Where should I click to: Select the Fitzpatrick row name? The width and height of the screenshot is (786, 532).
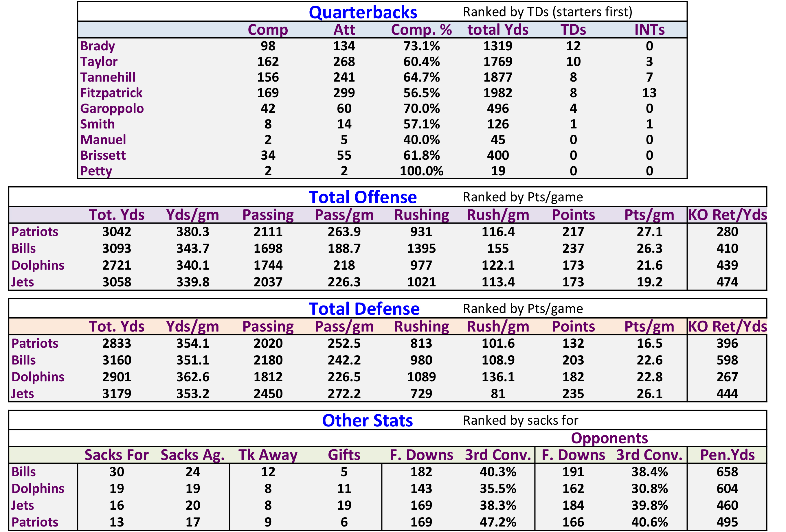tap(111, 93)
